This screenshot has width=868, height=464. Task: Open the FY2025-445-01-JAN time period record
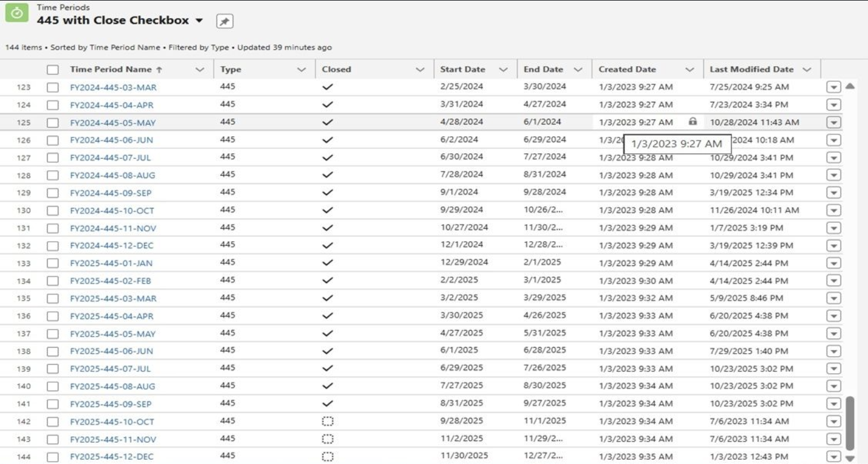click(x=111, y=263)
